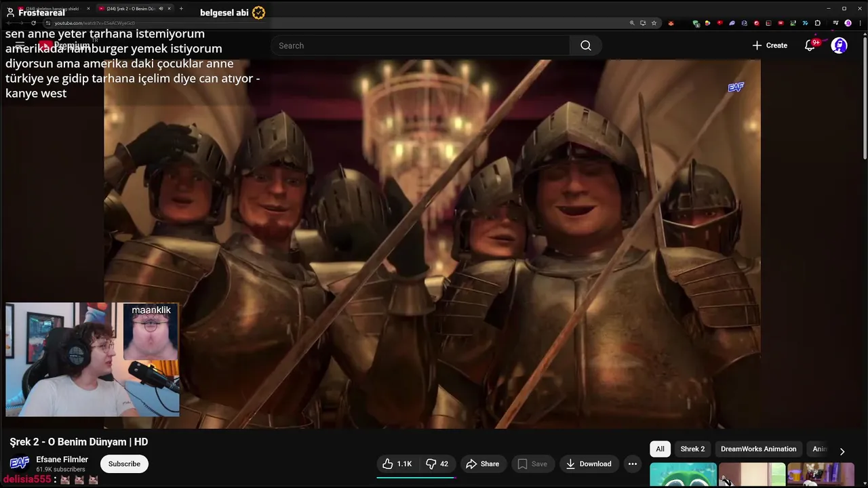This screenshot has height=488, width=868.
Task: Open Efsane Filmler channel name link
Action: pos(62,460)
